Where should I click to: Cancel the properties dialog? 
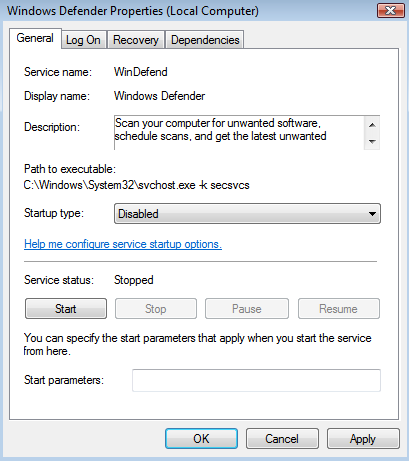coord(282,439)
